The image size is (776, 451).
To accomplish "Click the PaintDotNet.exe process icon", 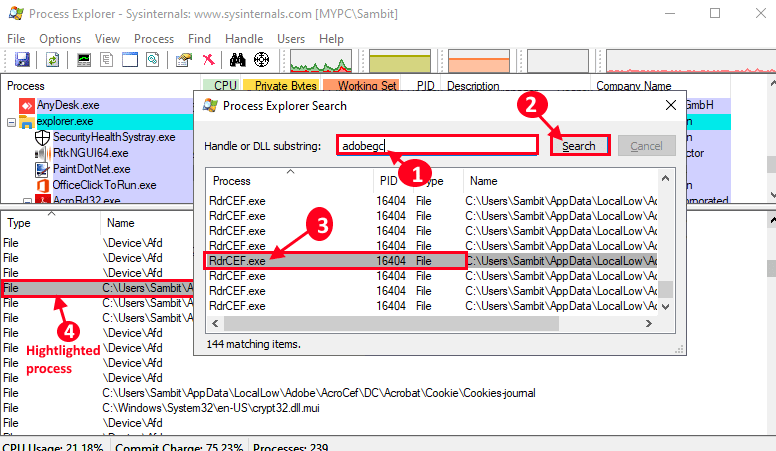I will click(43, 169).
